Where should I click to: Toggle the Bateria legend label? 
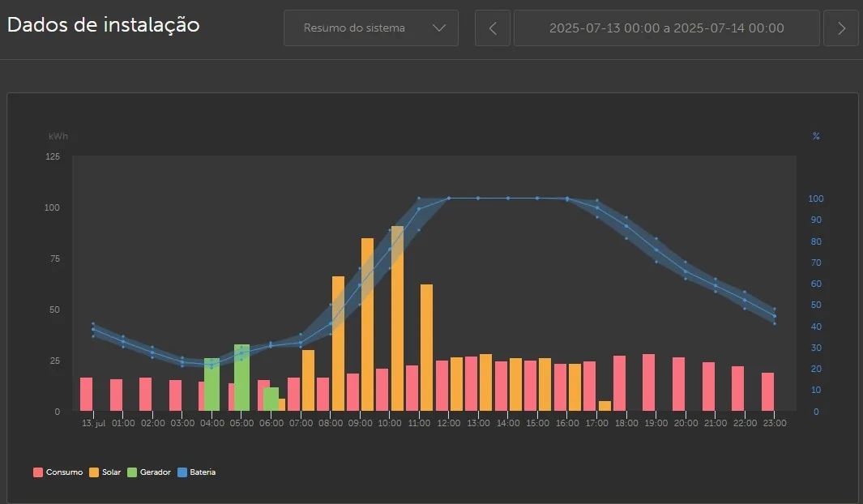[203, 472]
